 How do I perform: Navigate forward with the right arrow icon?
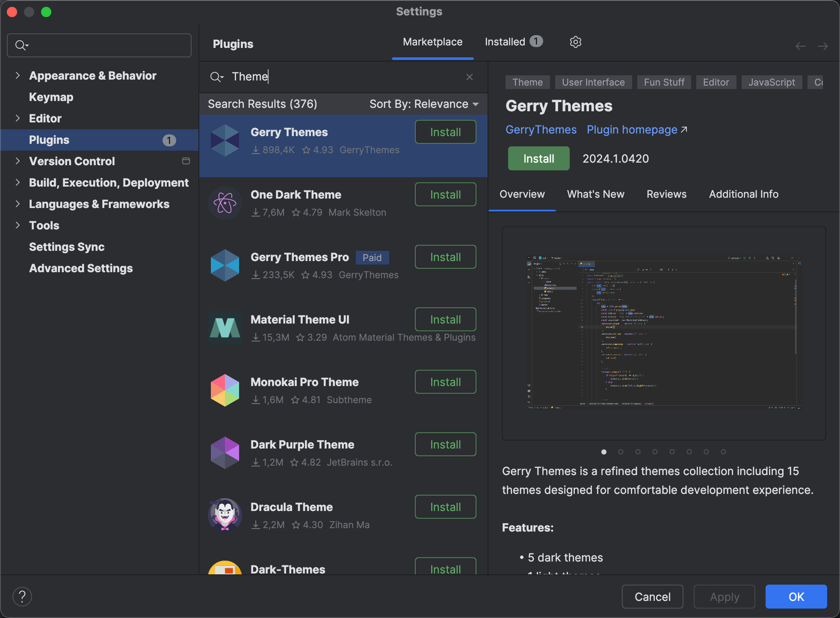pyautogui.click(x=824, y=46)
